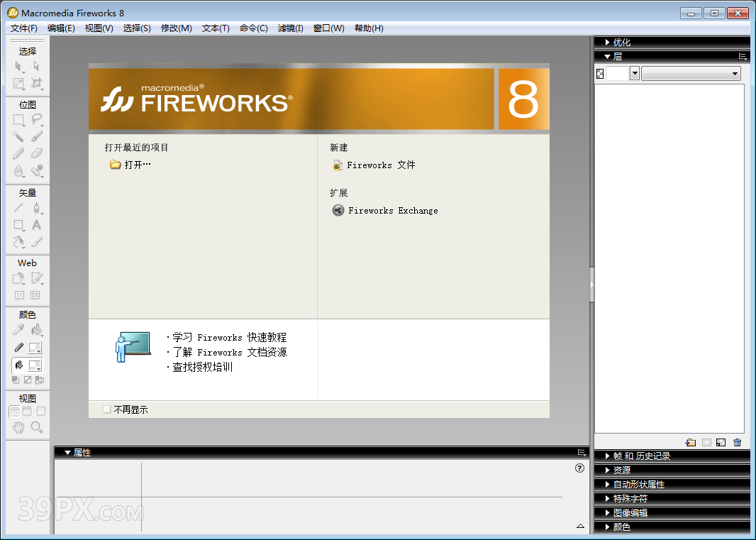Expand the 优化 panel
This screenshot has height=540, width=756.
pos(608,43)
